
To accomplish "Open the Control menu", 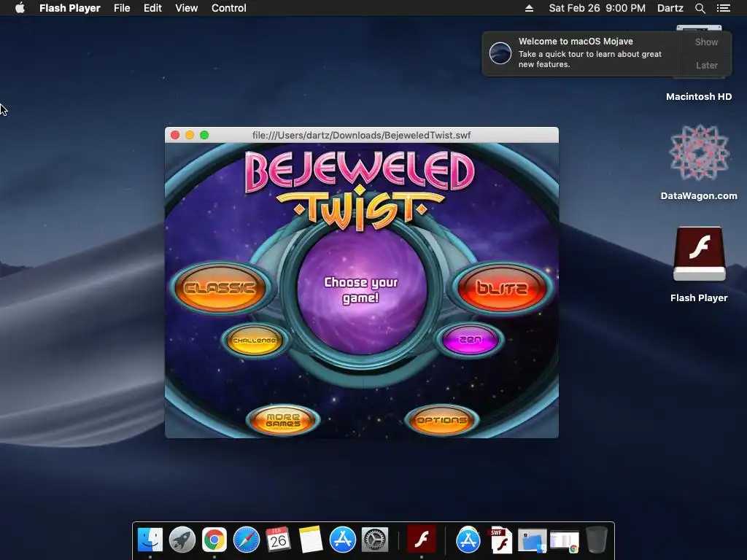I will coord(228,7).
